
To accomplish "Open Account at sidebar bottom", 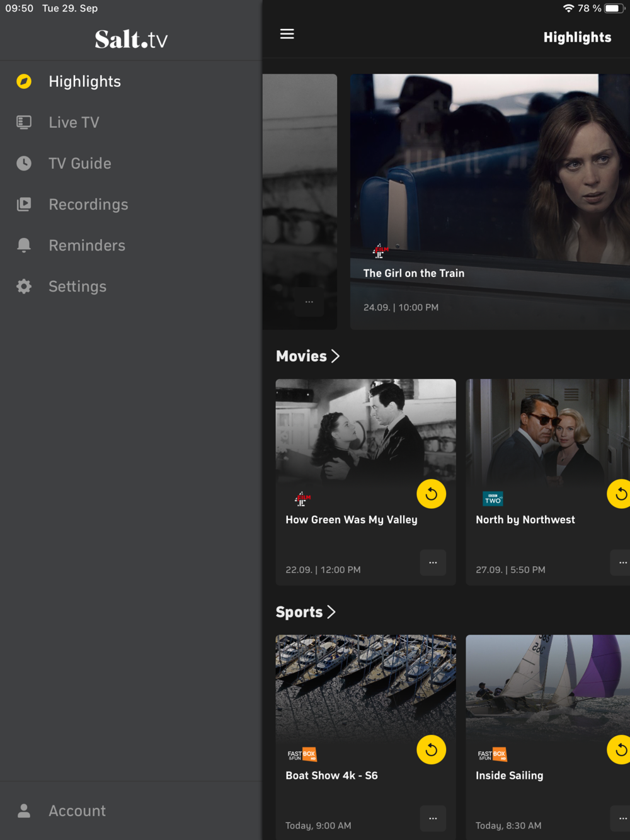I will click(x=131, y=810).
